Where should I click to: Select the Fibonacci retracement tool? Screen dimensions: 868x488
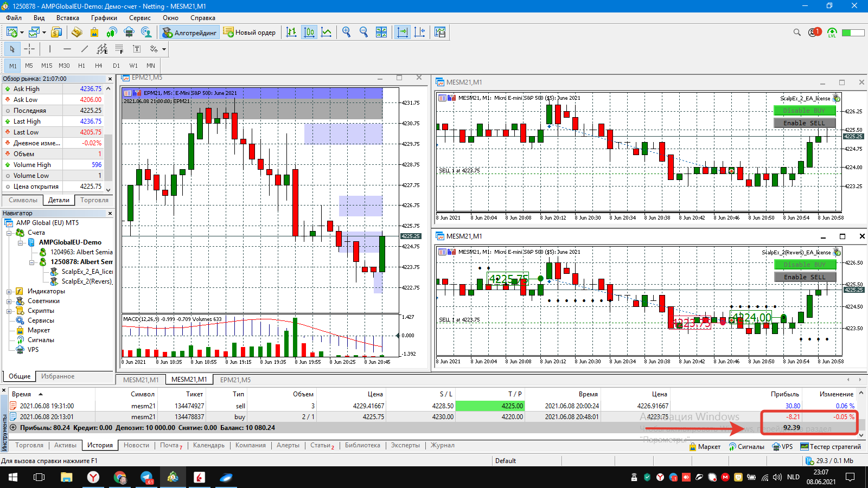119,49
